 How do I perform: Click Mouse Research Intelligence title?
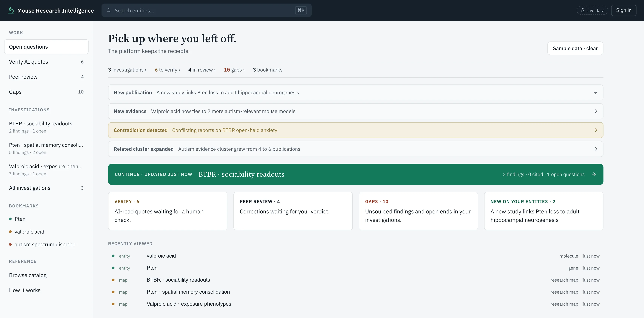56,11
